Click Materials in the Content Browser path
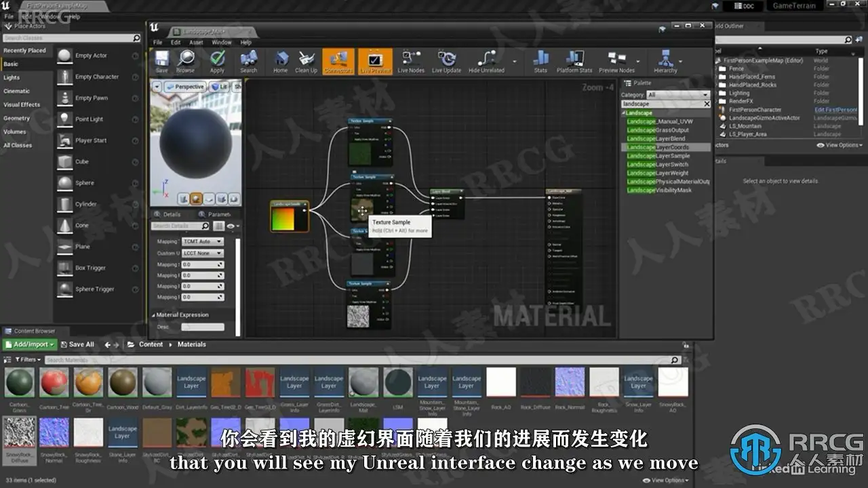This screenshot has width=868, height=488. pyautogui.click(x=192, y=344)
